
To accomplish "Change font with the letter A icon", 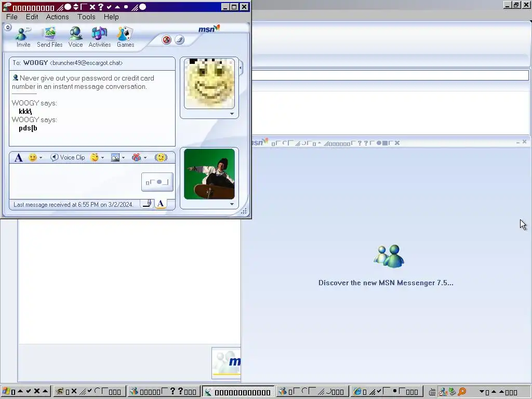I will [x=19, y=157].
